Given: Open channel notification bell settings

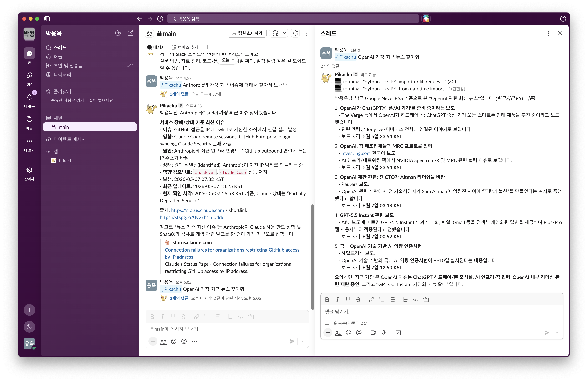Looking at the screenshot, I should (x=295, y=33).
